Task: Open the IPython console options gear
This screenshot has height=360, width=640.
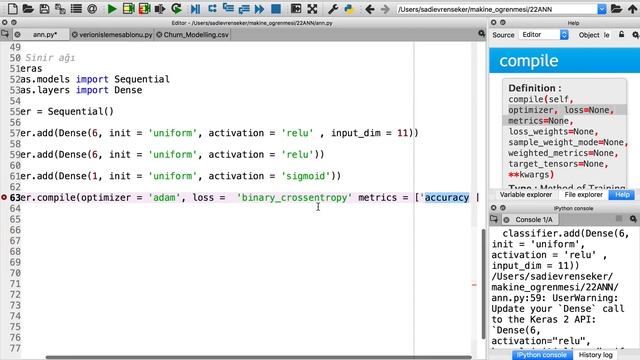Action: coord(633,219)
